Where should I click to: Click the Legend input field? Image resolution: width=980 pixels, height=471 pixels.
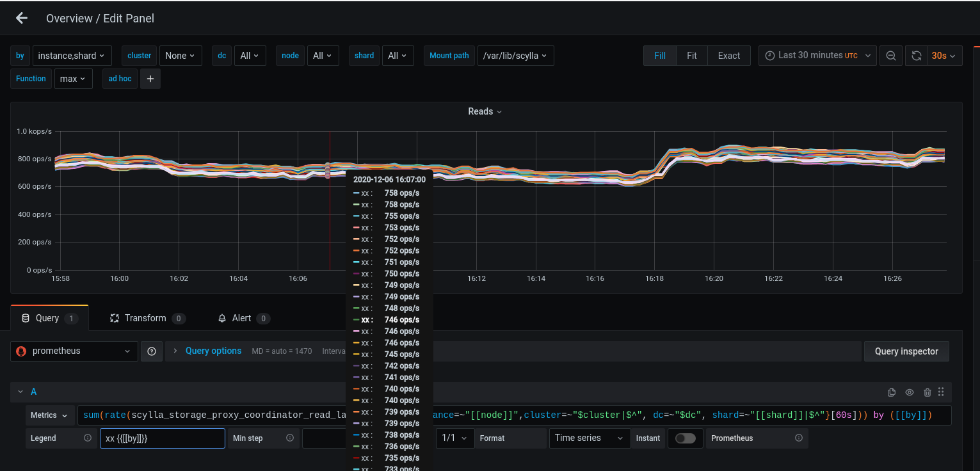pos(162,438)
